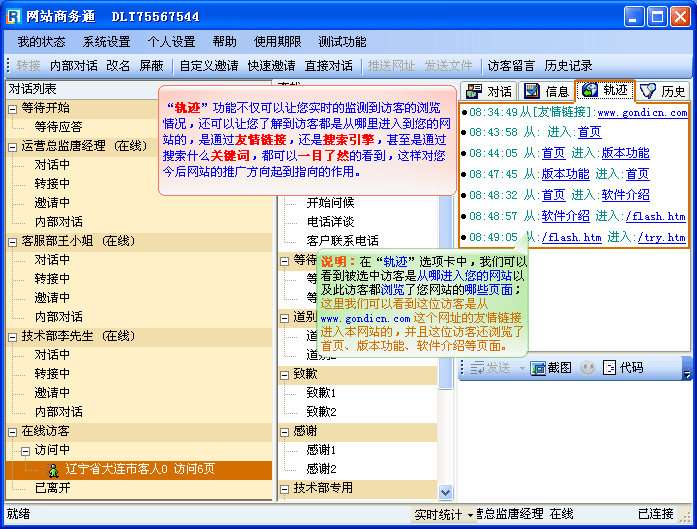Click the 代码 code icon

(609, 368)
